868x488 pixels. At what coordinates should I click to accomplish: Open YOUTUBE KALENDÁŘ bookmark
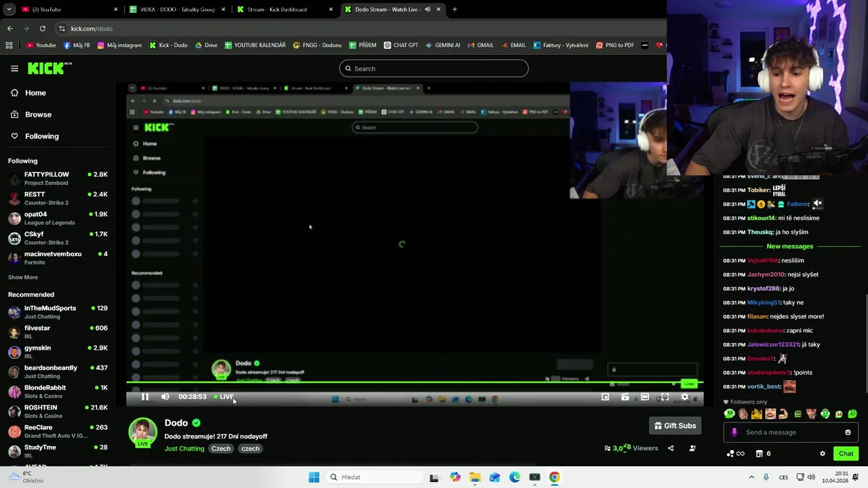[255, 45]
